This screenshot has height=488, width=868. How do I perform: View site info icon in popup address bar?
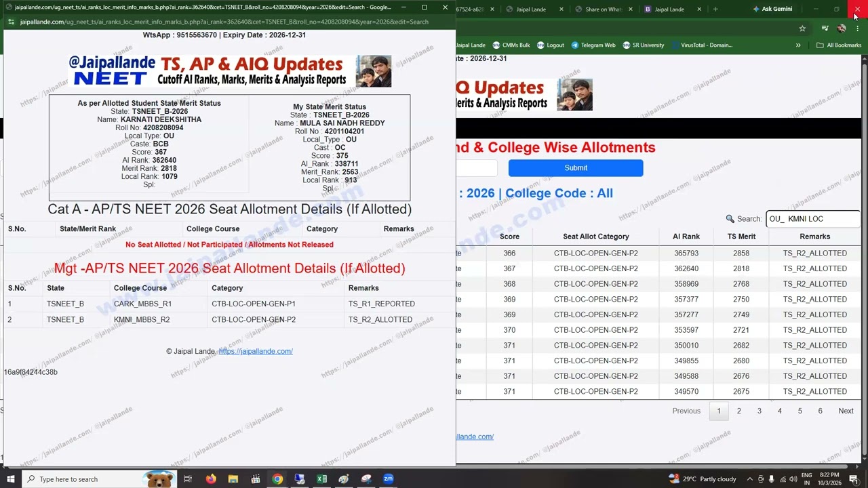tap(11, 22)
